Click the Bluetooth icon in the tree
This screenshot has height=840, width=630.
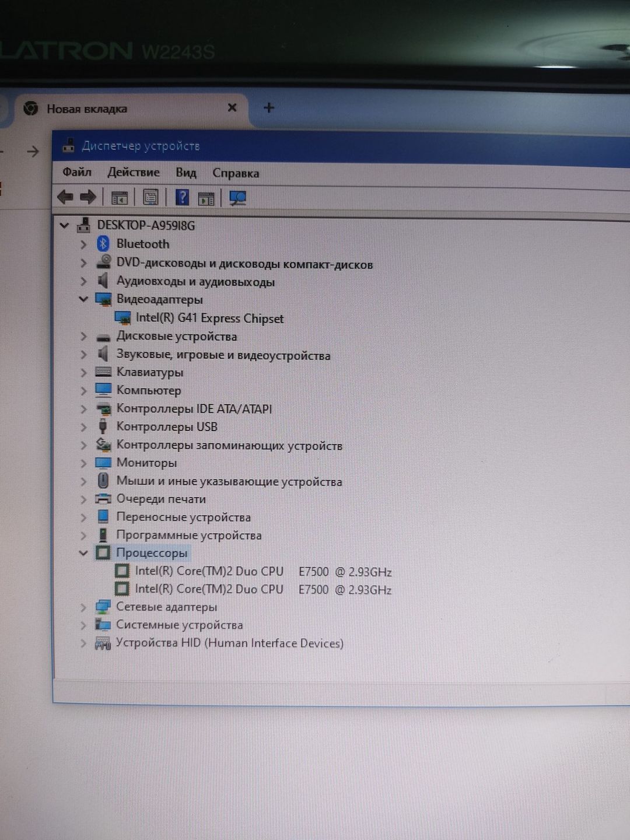click(103, 244)
